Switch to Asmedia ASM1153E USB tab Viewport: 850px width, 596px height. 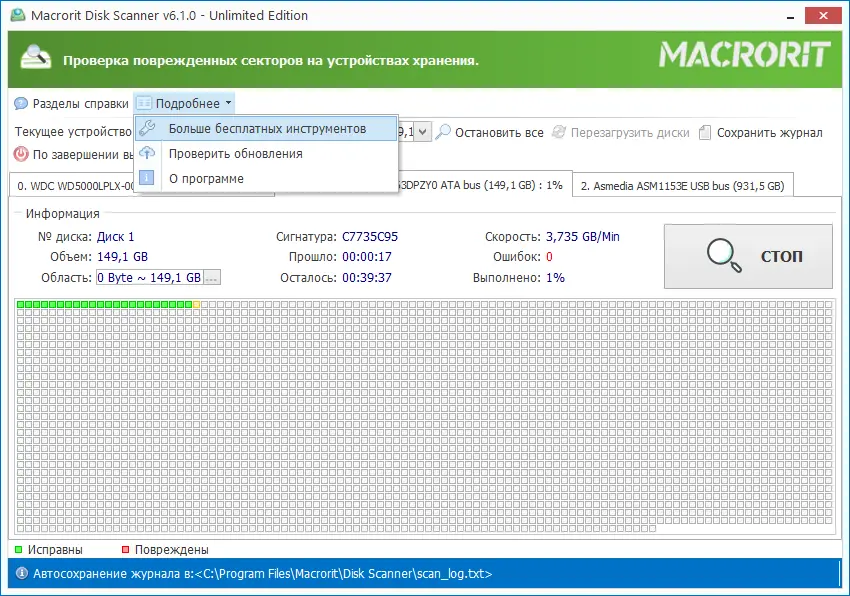(x=682, y=186)
